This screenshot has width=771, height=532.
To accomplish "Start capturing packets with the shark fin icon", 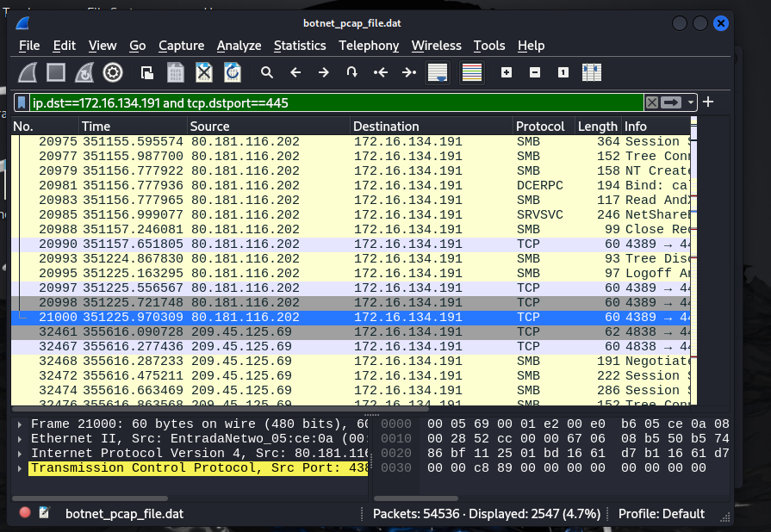I will (28, 72).
